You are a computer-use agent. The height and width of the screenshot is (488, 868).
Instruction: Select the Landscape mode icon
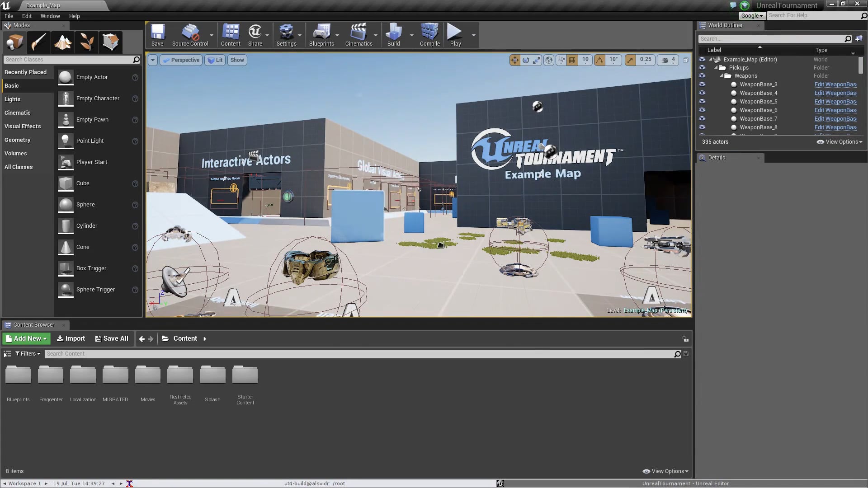(x=63, y=42)
